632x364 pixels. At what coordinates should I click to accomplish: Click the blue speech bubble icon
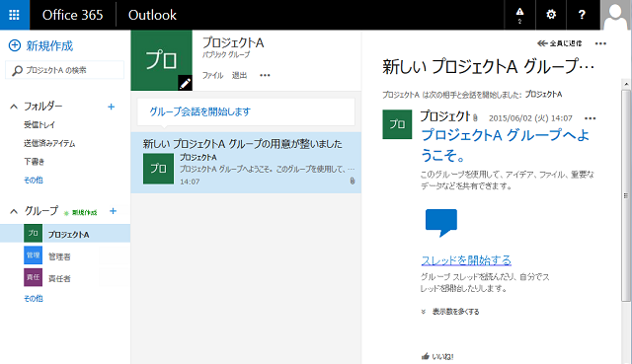(441, 223)
